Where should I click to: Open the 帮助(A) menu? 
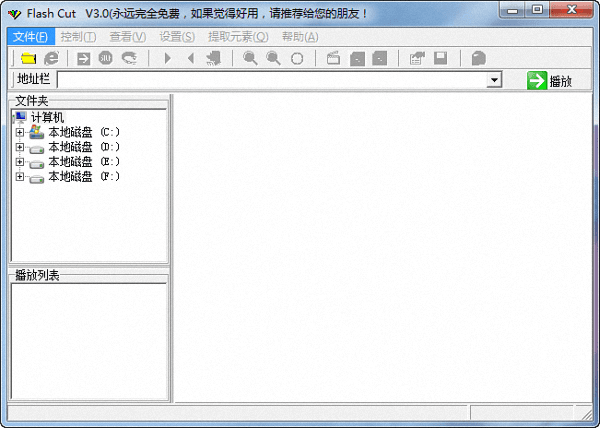point(299,37)
